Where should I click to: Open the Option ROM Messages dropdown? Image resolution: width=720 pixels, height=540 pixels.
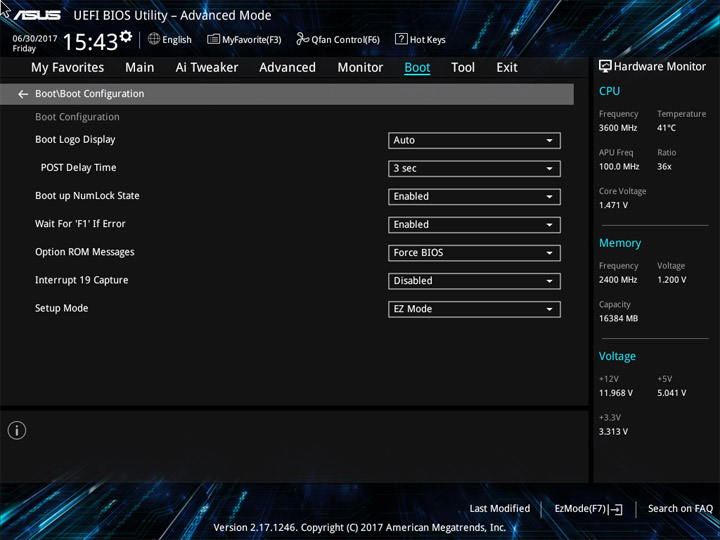(x=474, y=253)
